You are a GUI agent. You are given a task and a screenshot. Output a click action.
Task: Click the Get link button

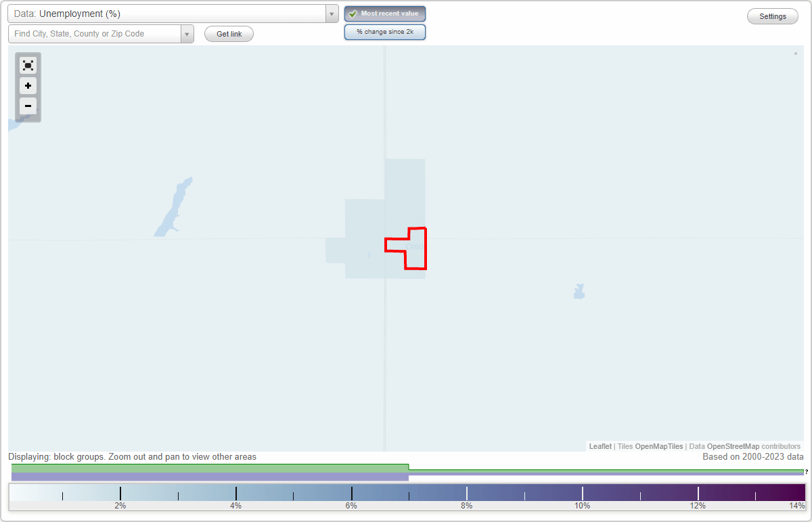point(229,34)
